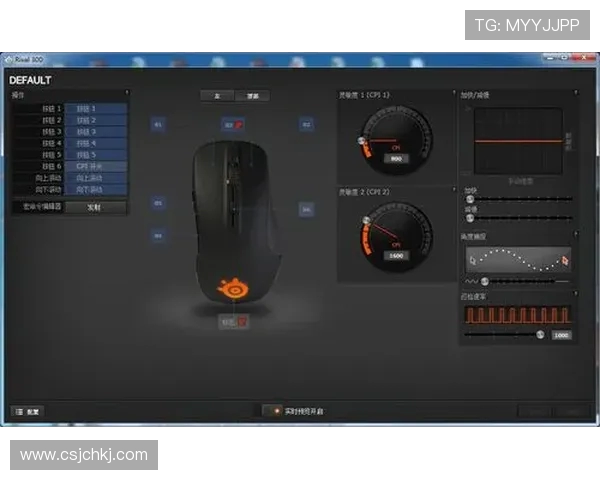Click the macro editor row label
This screenshot has height=480, width=600.
point(42,207)
